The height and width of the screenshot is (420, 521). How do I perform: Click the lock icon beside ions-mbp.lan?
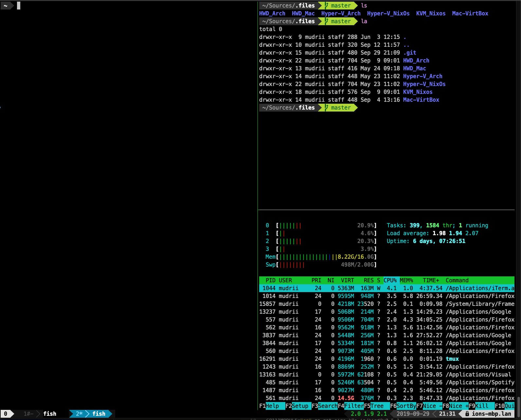click(467, 414)
